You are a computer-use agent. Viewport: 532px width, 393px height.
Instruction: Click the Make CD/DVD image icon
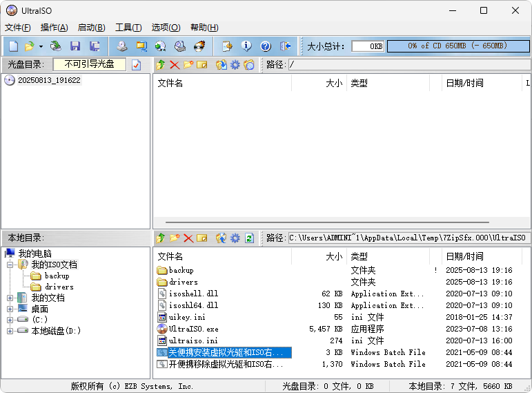pyautogui.click(x=122, y=46)
